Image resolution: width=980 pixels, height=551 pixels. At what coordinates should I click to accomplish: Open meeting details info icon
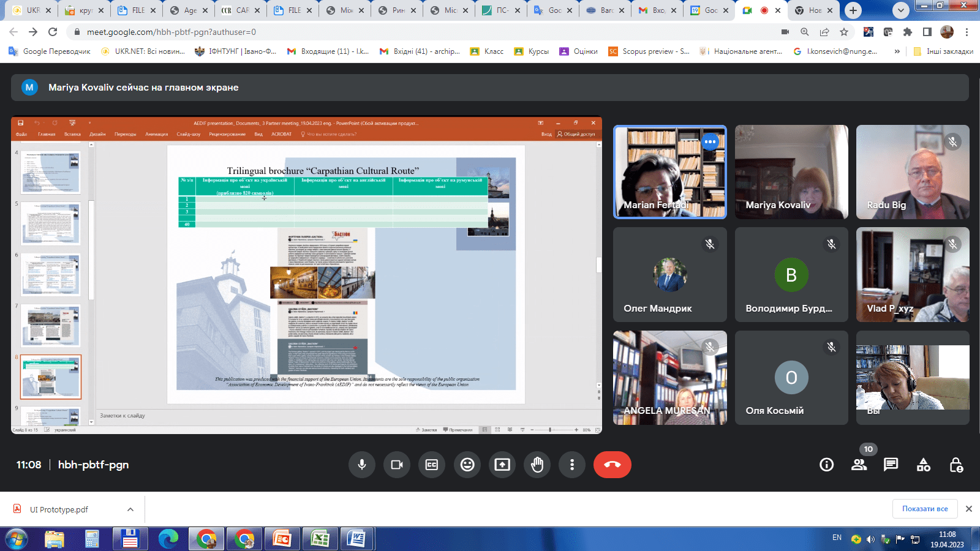pos(826,465)
